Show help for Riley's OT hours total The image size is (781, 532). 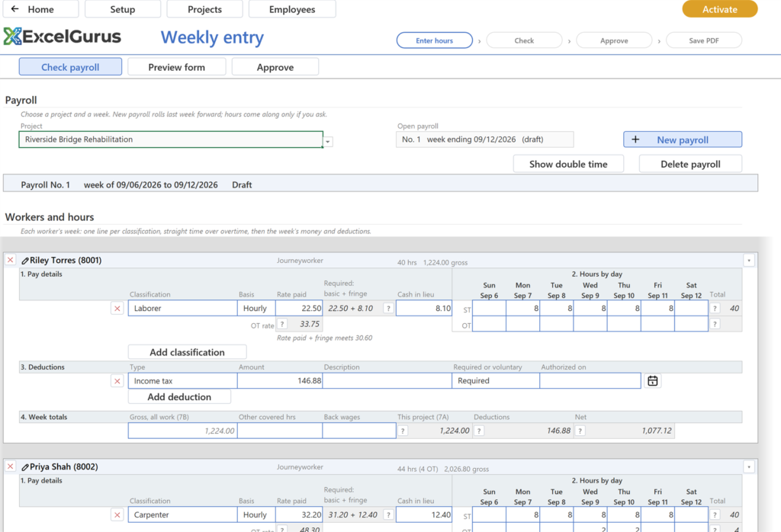click(x=715, y=324)
